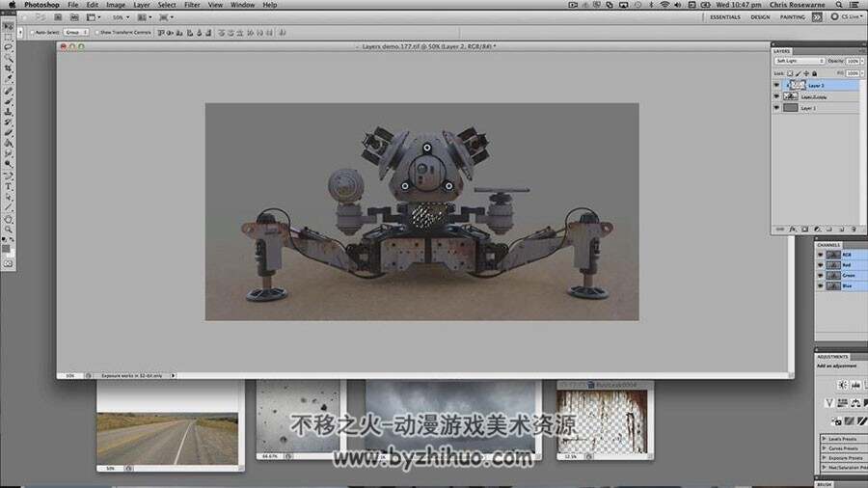The height and width of the screenshot is (488, 868).
Task: Toggle visibility of Layer 1
Action: coord(776,108)
